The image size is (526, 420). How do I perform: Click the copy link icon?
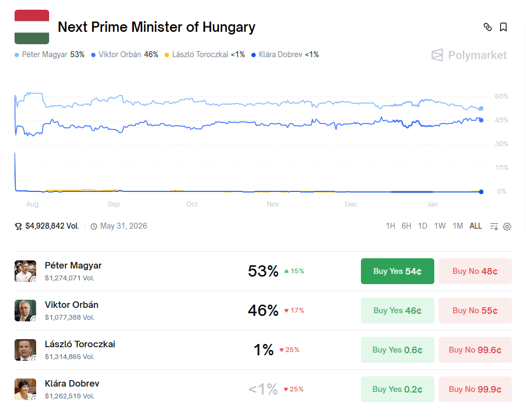488,27
